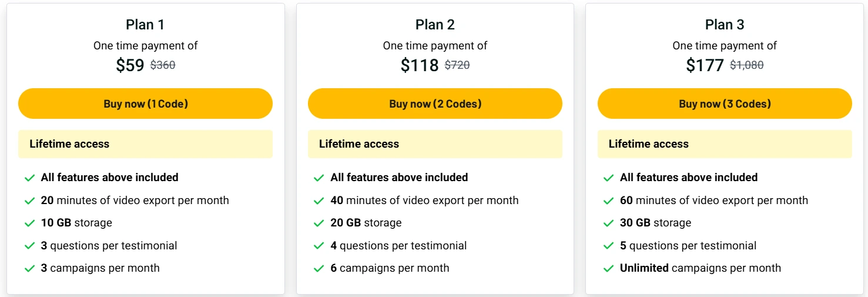Image resolution: width=868 pixels, height=297 pixels.
Task: Click checkmark next to 5 questions per testimonial
Action: [609, 246]
